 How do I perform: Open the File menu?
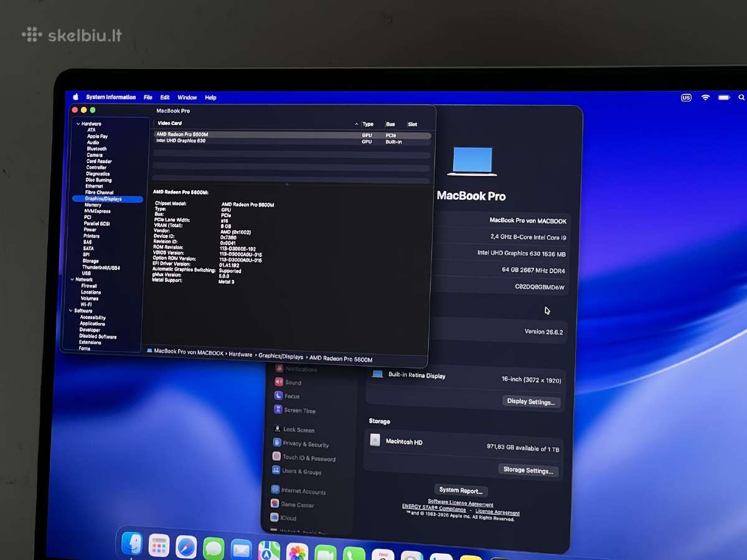click(148, 98)
